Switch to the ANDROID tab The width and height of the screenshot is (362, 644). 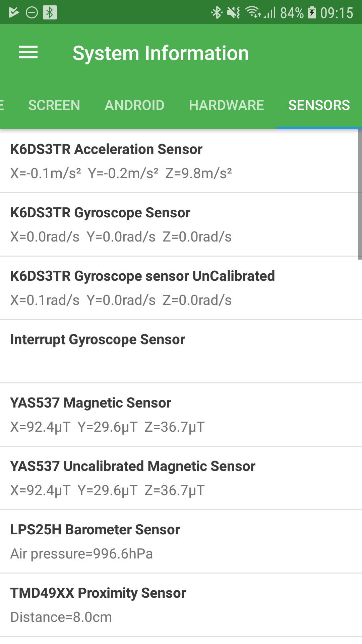134,105
